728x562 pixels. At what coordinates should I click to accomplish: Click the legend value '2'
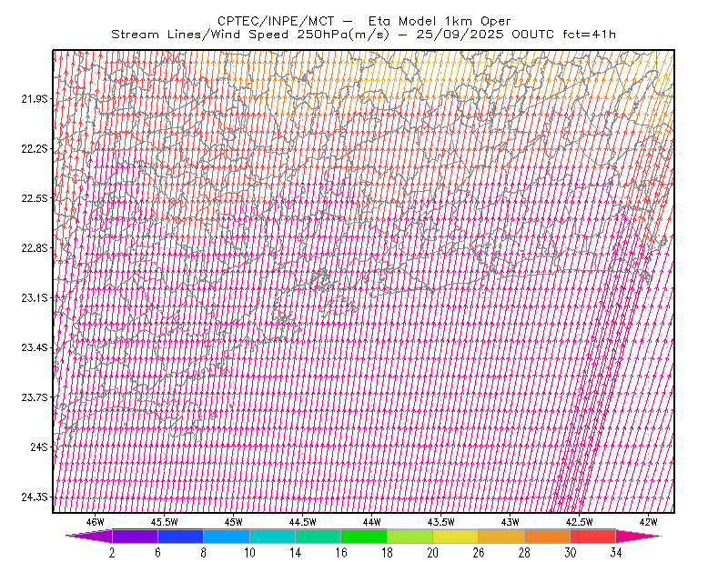(x=112, y=553)
